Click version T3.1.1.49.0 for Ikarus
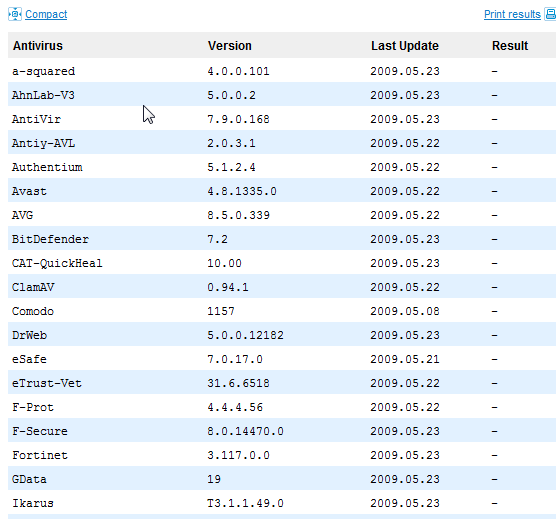556x519 pixels. [245, 503]
